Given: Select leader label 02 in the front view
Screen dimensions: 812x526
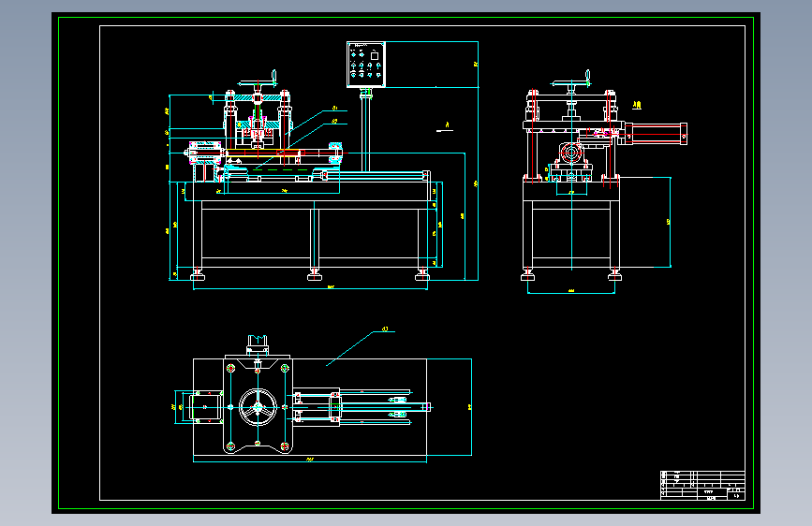Looking at the screenshot, I should [x=335, y=121].
